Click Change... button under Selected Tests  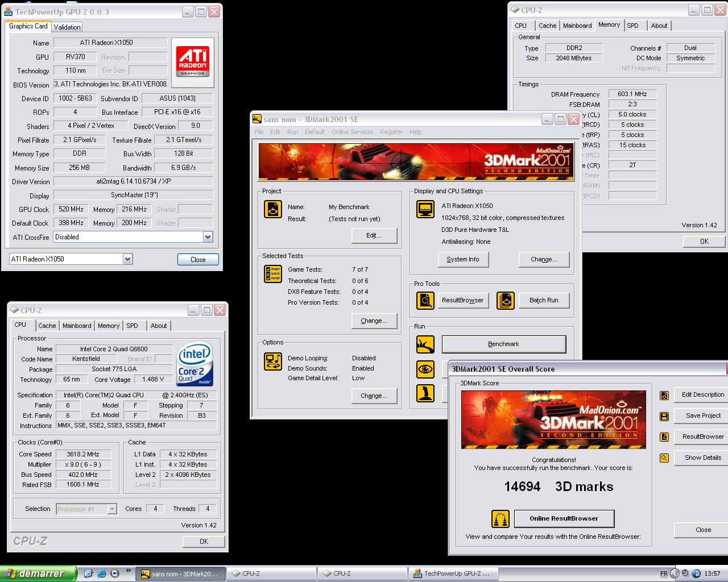click(x=374, y=321)
